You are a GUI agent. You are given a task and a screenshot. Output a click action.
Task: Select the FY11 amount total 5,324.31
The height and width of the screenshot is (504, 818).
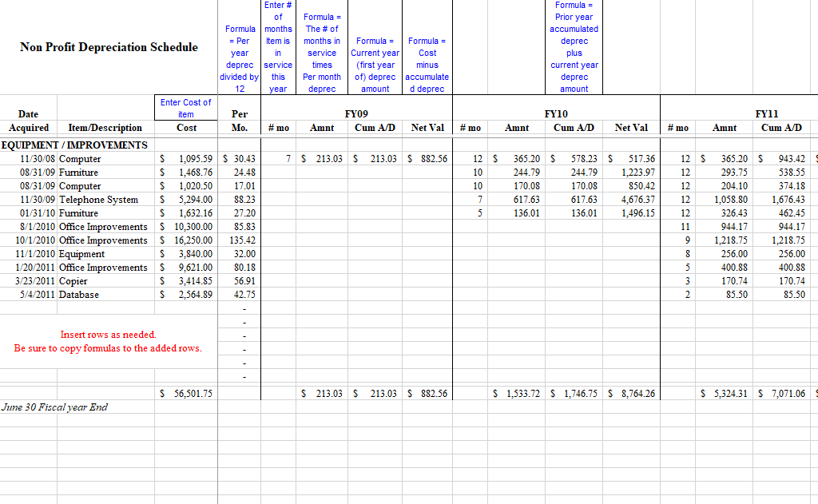click(x=731, y=394)
